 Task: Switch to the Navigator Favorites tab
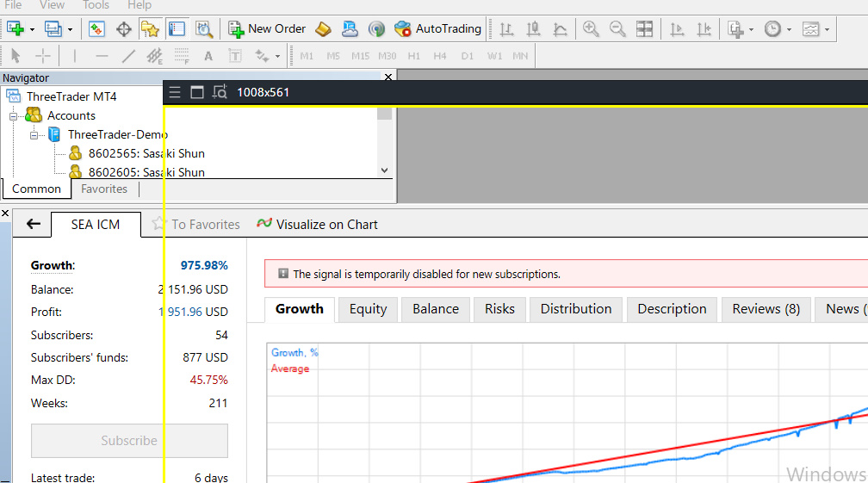pyautogui.click(x=104, y=189)
